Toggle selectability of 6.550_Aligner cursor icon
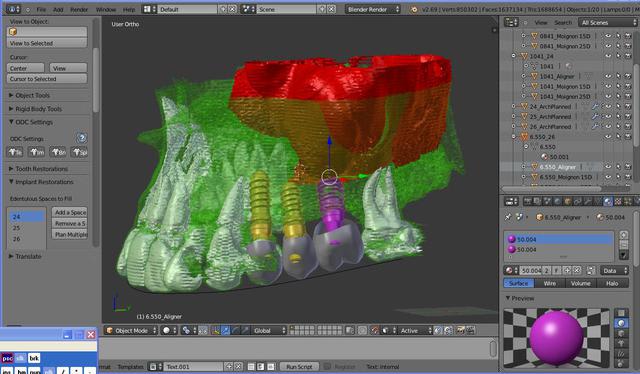 tap(618, 167)
